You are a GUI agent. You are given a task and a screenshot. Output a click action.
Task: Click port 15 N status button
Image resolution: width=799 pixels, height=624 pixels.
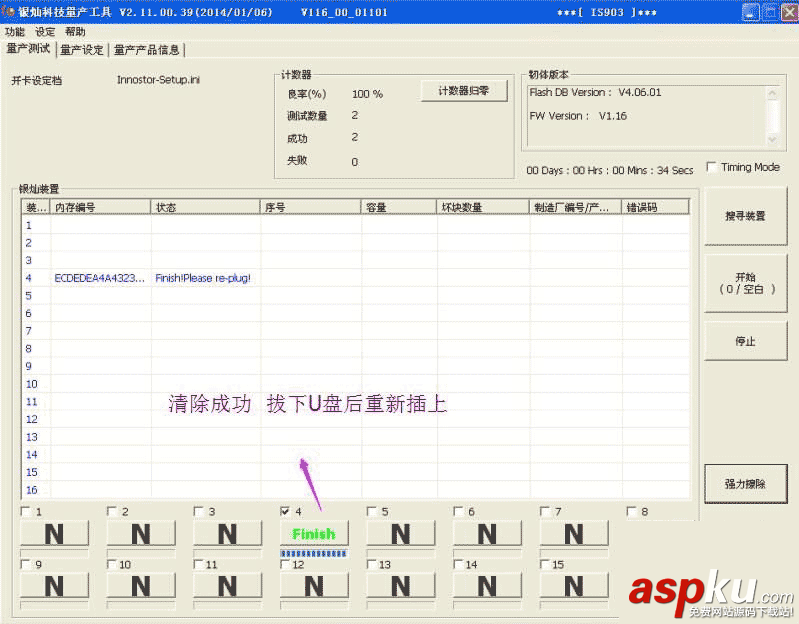point(574,586)
